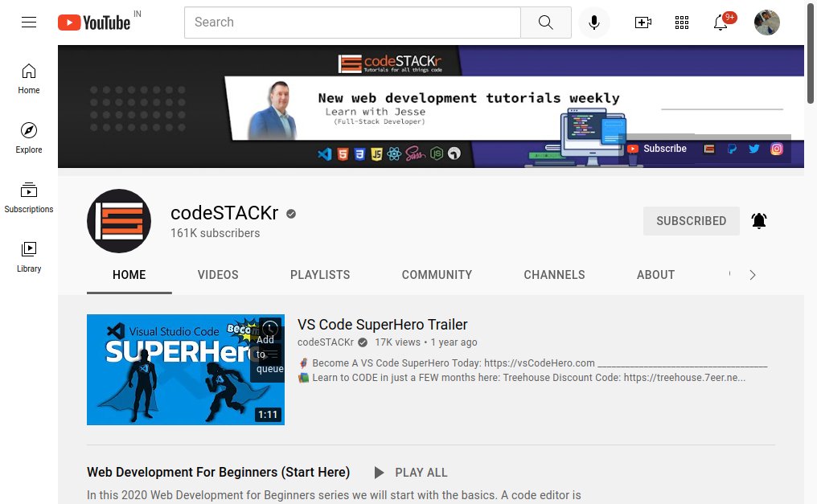Image resolution: width=817 pixels, height=504 pixels.
Task: Open the account avatar menu
Action: pos(767,23)
